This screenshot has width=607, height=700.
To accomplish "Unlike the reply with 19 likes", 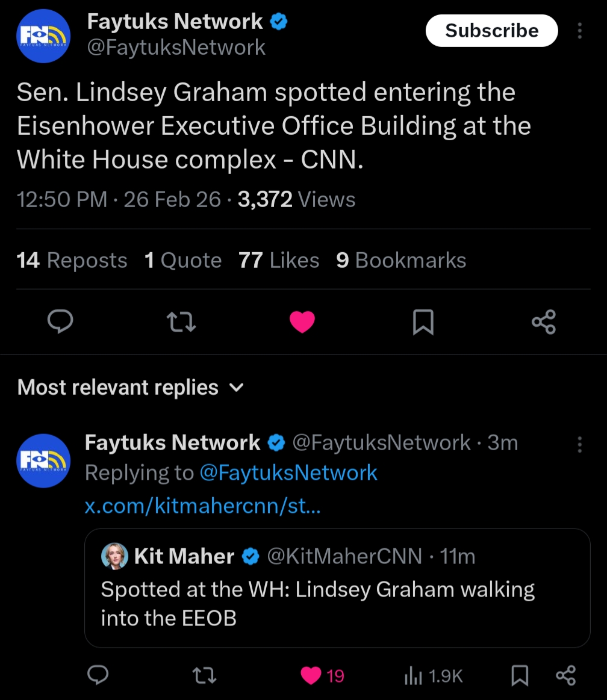I will 311,675.
